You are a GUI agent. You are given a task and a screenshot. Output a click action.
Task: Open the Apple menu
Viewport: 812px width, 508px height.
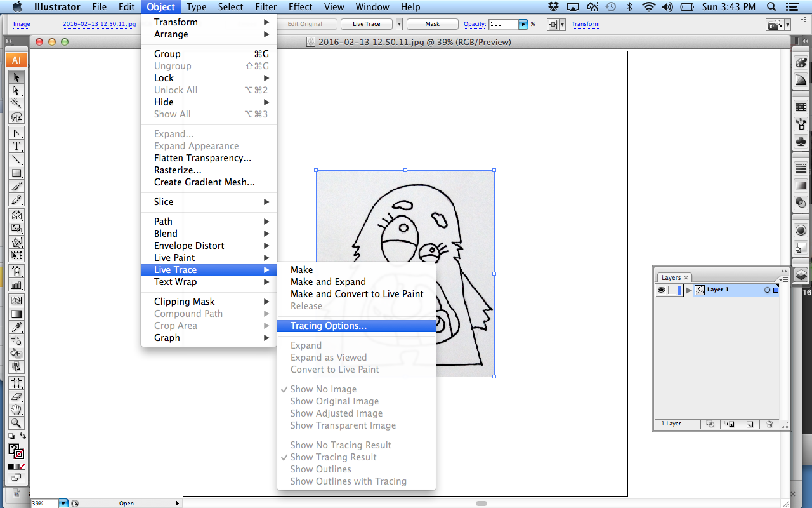17,7
